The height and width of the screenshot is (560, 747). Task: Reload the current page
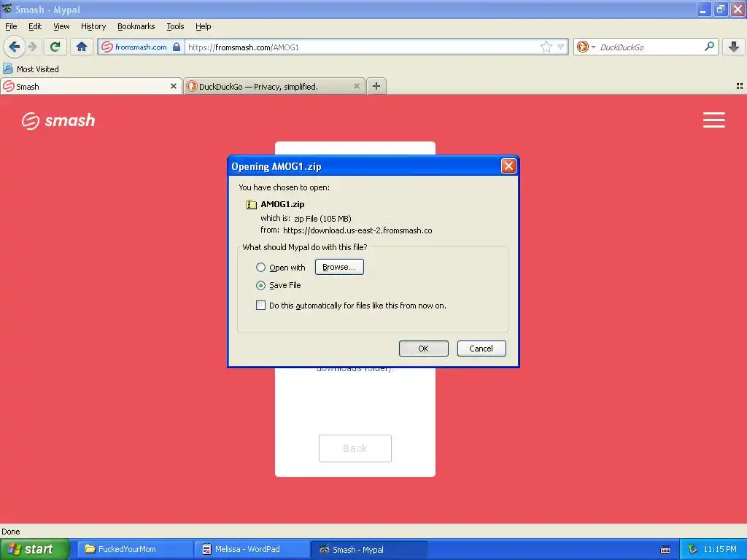pos(55,47)
